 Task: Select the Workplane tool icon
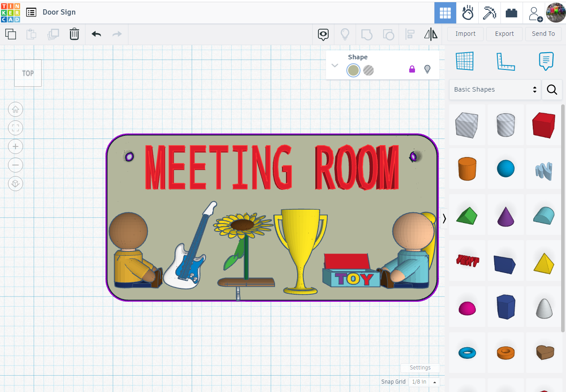465,61
